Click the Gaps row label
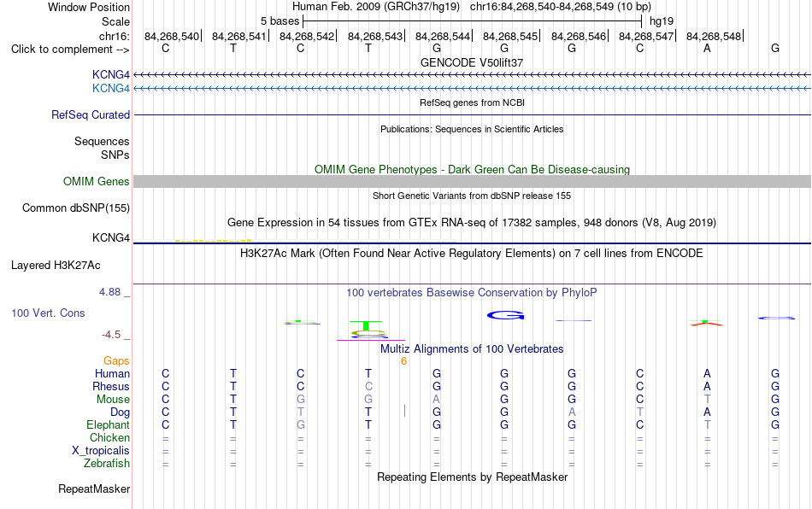Image resolution: width=812 pixels, height=509 pixels. (116, 361)
